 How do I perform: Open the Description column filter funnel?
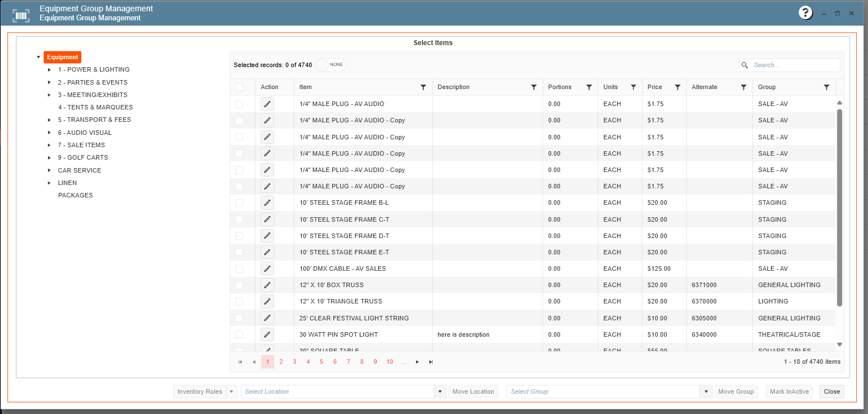pyautogui.click(x=534, y=87)
